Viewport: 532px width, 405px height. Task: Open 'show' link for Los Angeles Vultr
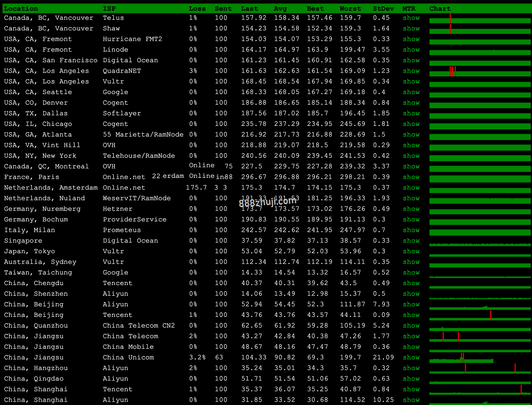[x=411, y=82]
